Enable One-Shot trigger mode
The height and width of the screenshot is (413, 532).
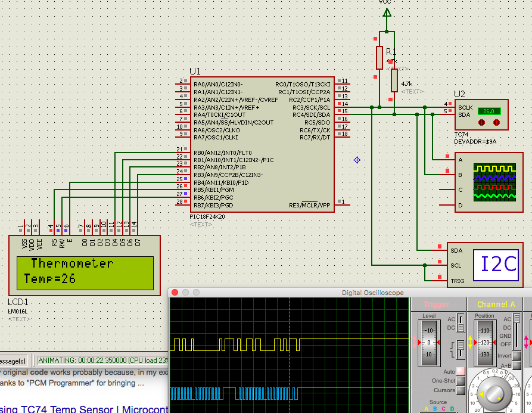coord(461,381)
